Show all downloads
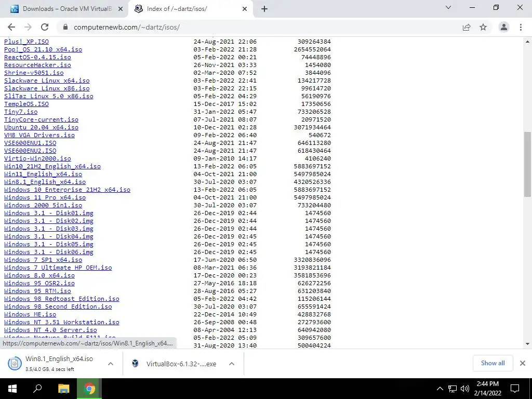 tap(493, 363)
